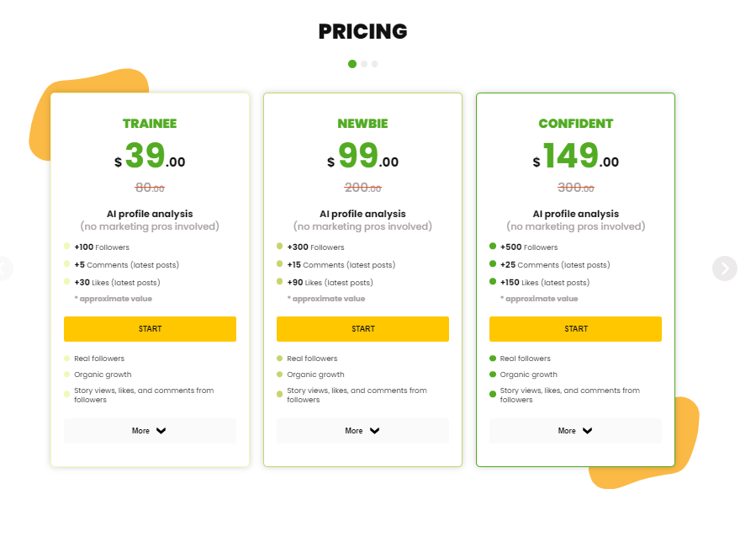The height and width of the screenshot is (542, 756).
Task: Click the $99.00 Newbie price
Action: (362, 157)
